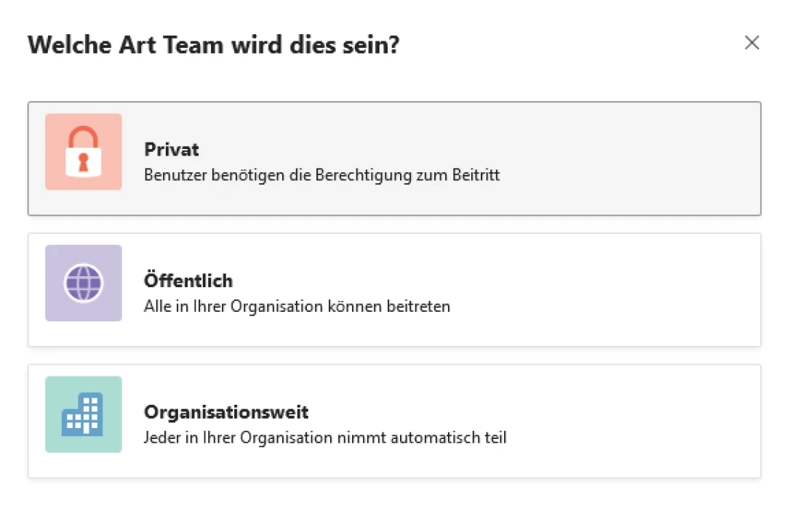This screenshot has width=800, height=532.
Task: Click the highlighted Privat card
Action: pos(394,158)
